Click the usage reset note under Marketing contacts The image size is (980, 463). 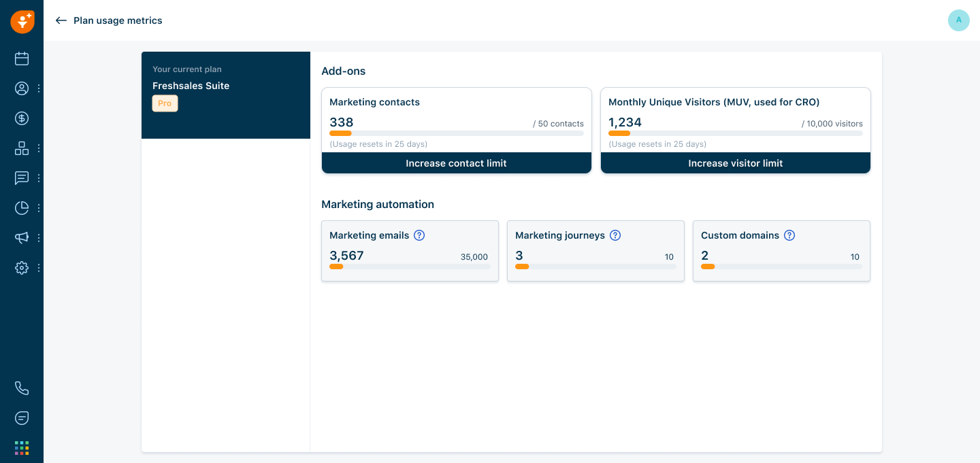point(378,144)
